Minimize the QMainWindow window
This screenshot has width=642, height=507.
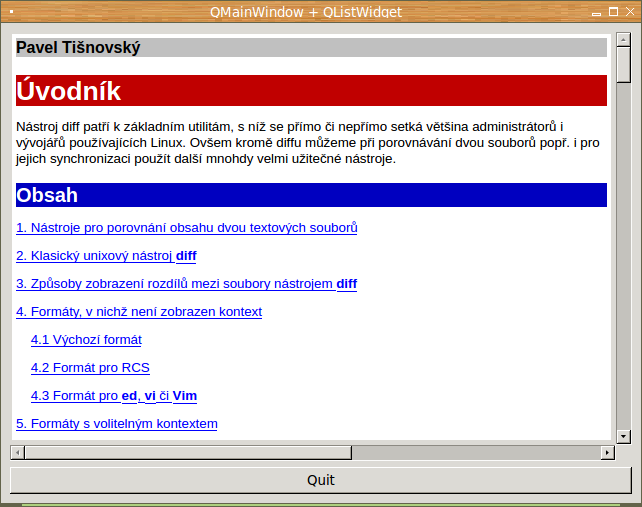tap(597, 13)
